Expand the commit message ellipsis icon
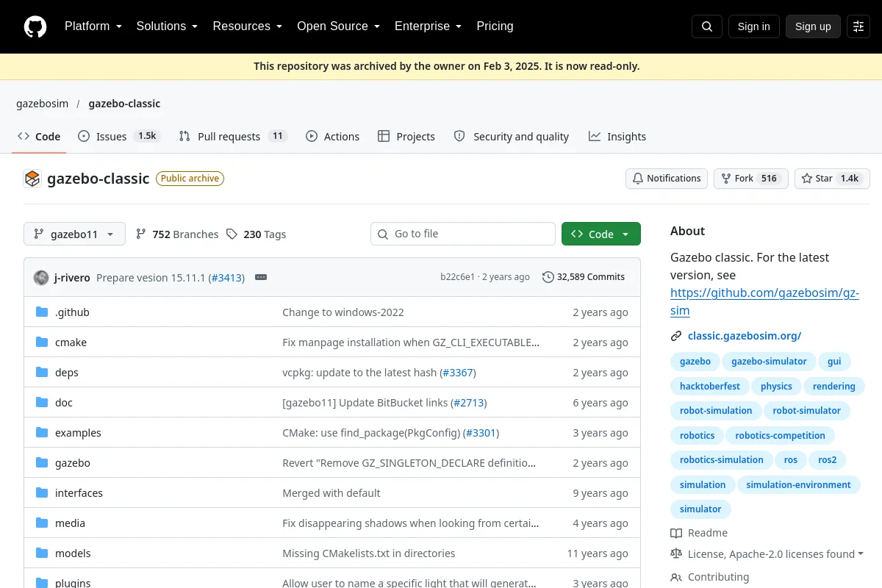882x588 pixels. tap(261, 277)
